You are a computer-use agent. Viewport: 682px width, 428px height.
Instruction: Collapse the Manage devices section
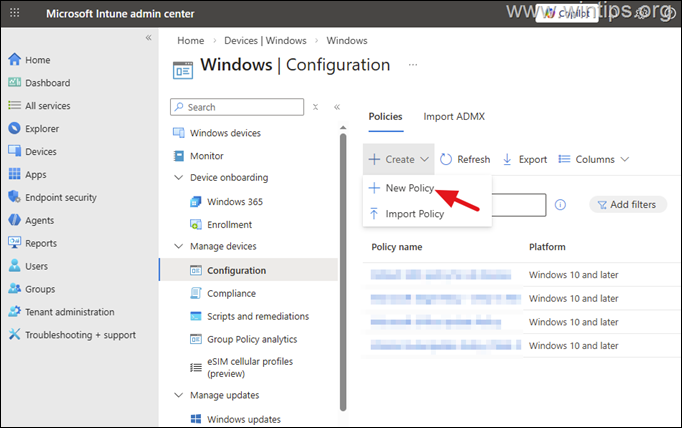click(x=178, y=246)
